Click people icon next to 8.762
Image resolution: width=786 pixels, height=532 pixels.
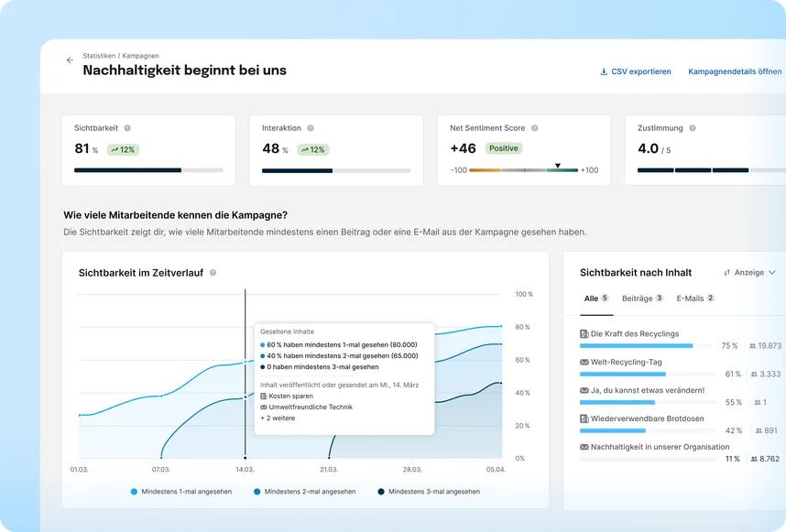(754, 459)
